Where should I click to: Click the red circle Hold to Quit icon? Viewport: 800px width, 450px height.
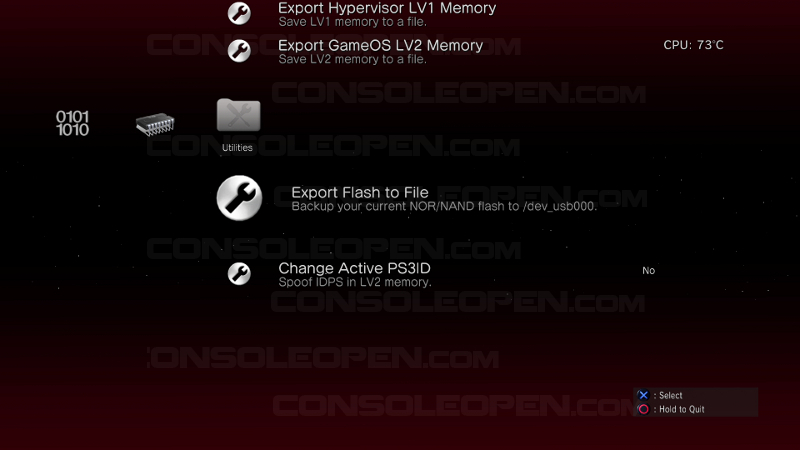[643, 409]
